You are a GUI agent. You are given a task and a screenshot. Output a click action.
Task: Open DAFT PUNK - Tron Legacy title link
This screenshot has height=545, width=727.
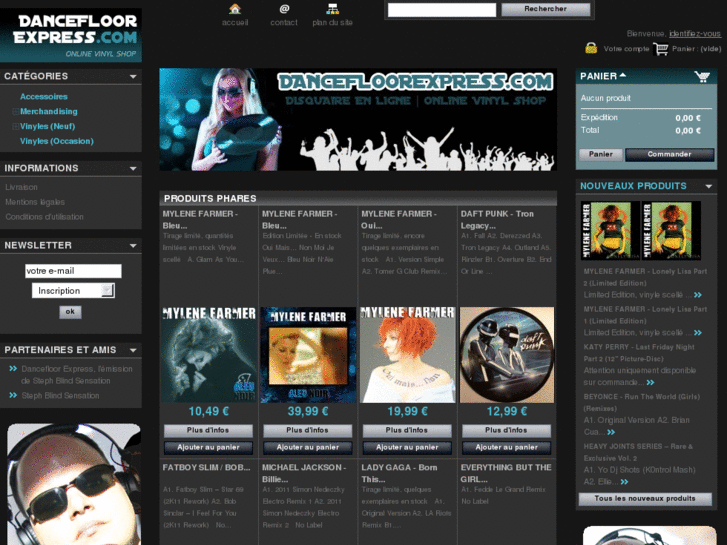pos(497,220)
